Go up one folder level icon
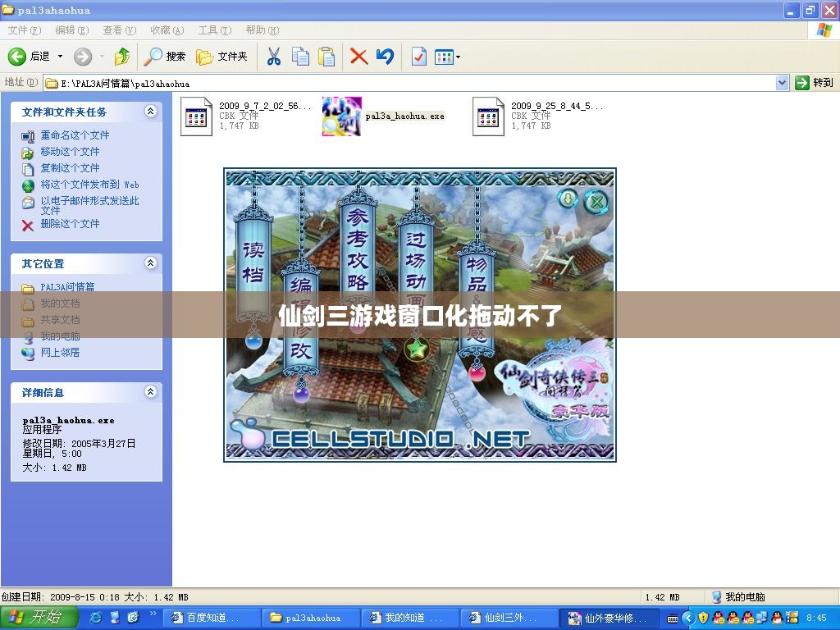Viewport: 840px width, 630px height. point(122,57)
